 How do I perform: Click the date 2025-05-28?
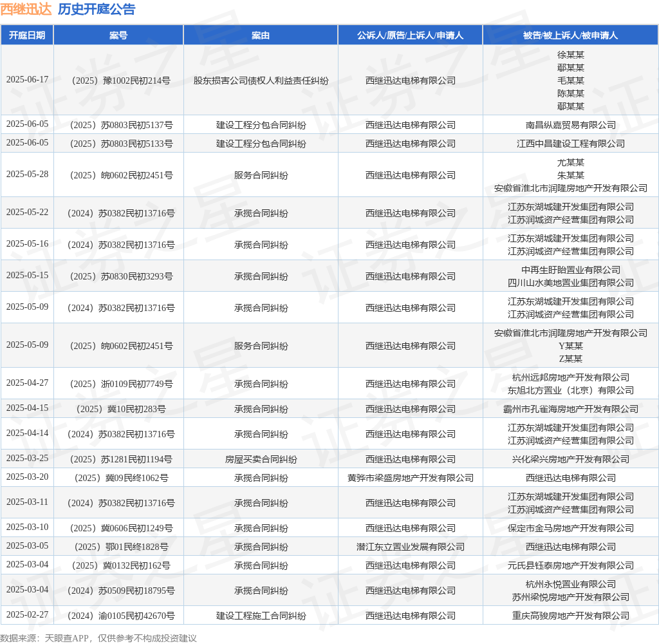(x=27, y=174)
